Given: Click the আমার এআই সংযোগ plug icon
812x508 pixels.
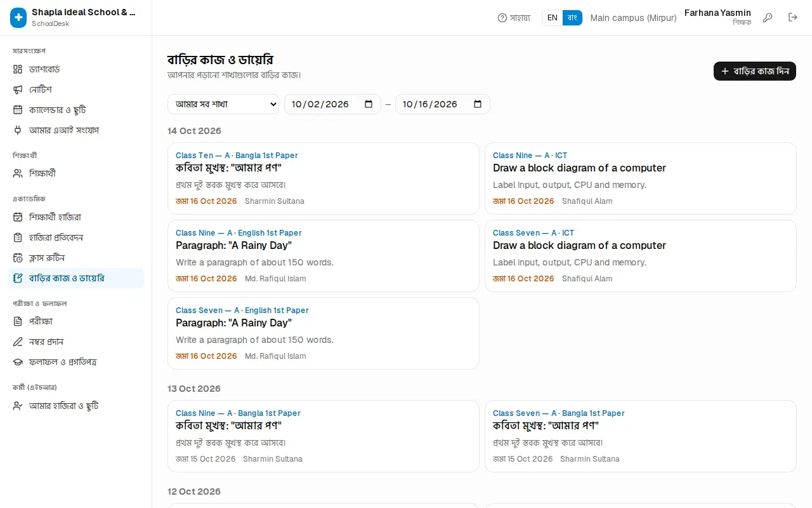Looking at the screenshot, I should click(x=18, y=130).
